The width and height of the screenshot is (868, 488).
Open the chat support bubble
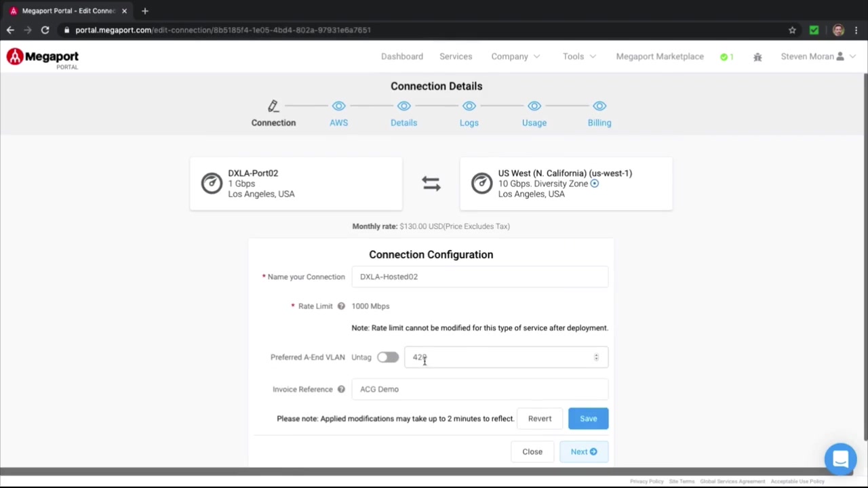point(840,460)
